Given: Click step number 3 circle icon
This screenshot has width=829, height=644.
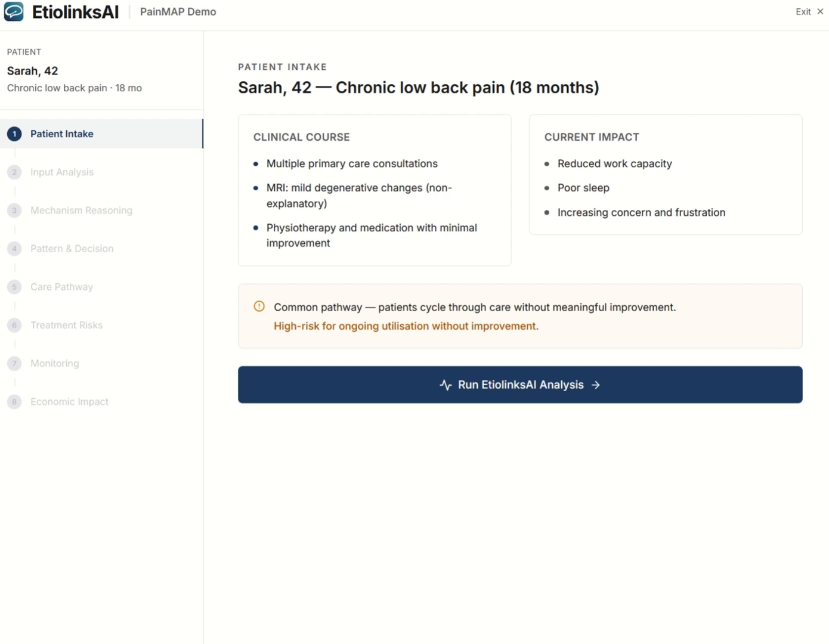Looking at the screenshot, I should [x=14, y=210].
